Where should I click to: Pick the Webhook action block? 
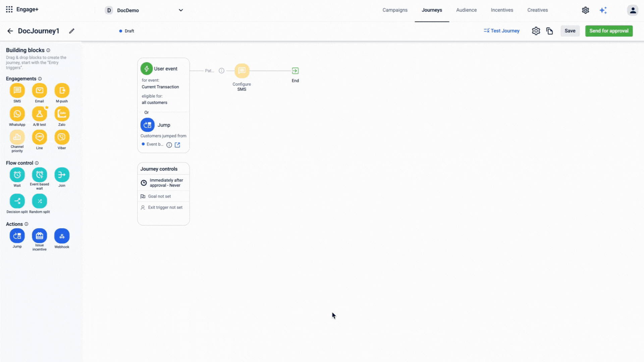pyautogui.click(x=62, y=236)
